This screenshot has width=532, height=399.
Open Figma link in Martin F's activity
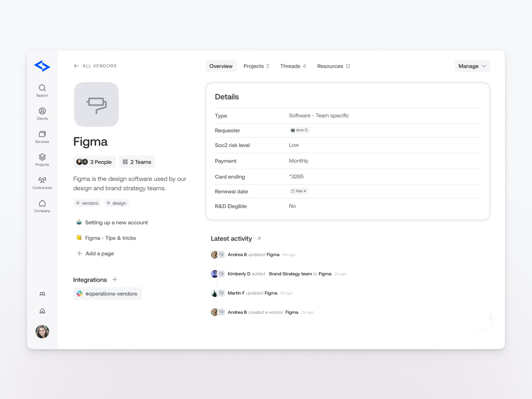pyautogui.click(x=271, y=293)
